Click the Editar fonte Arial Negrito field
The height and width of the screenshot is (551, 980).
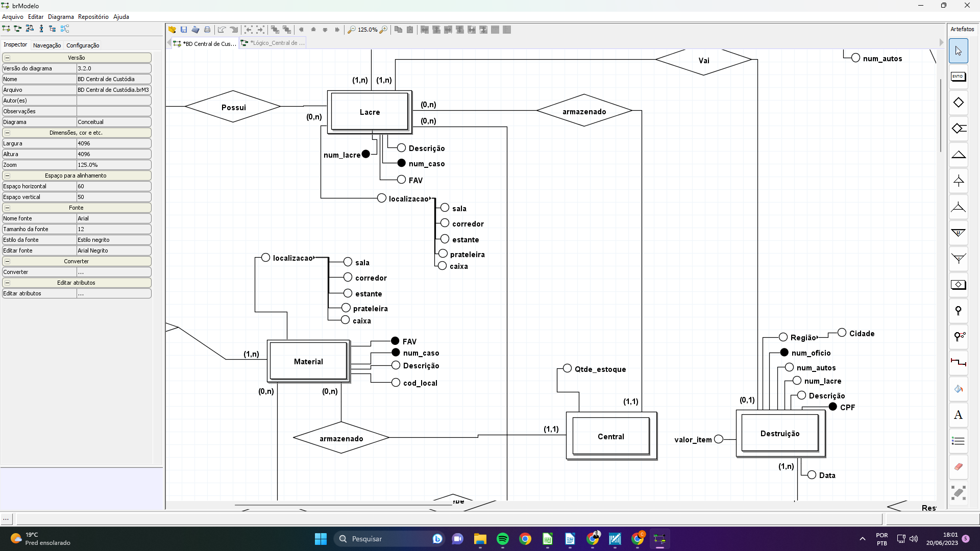(114, 251)
